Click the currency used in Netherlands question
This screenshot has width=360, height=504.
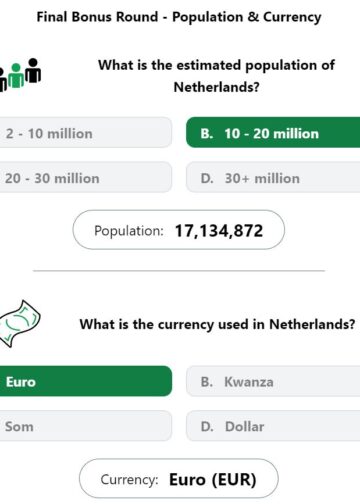(217, 324)
